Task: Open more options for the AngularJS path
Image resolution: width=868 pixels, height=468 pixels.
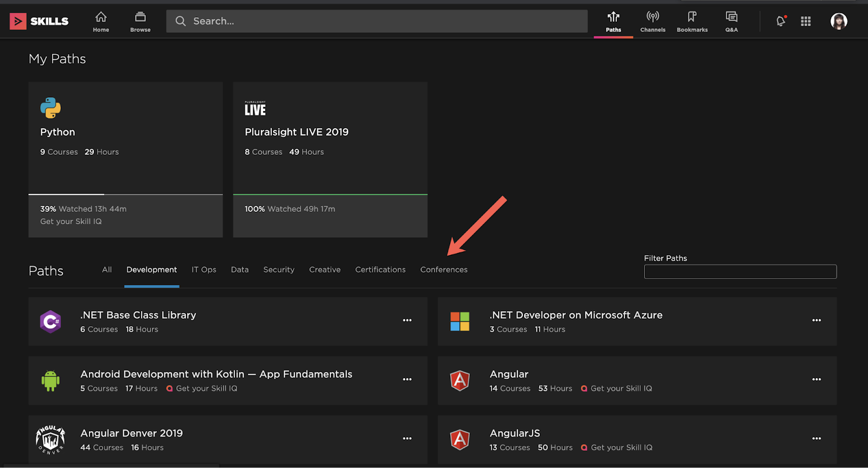Action: (x=816, y=439)
